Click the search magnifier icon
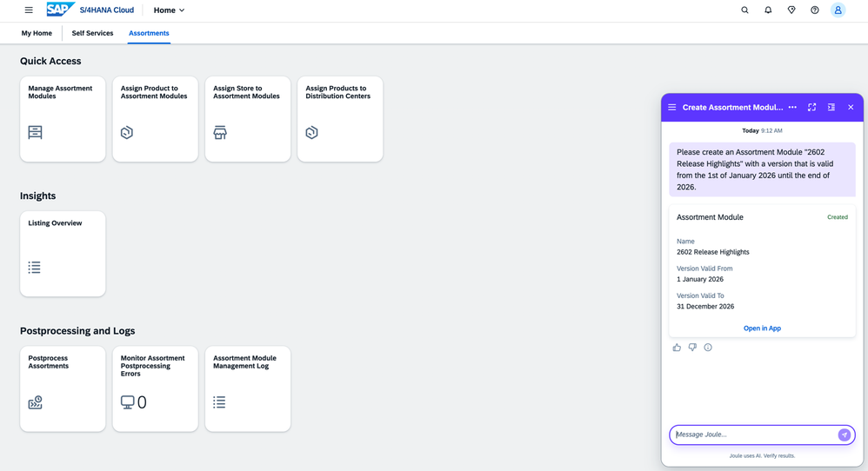Image resolution: width=868 pixels, height=471 pixels. [x=744, y=10]
